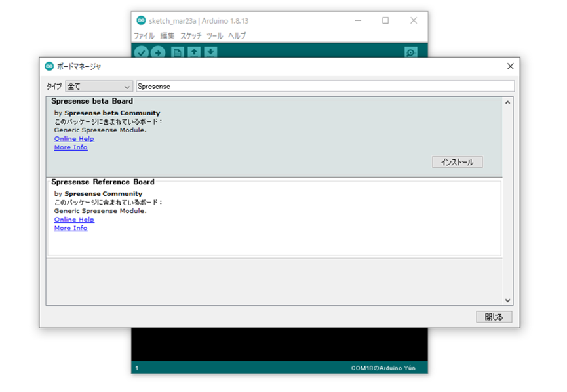The width and height of the screenshot is (567, 392).
Task: Click the 閉じる button
Action: click(493, 317)
